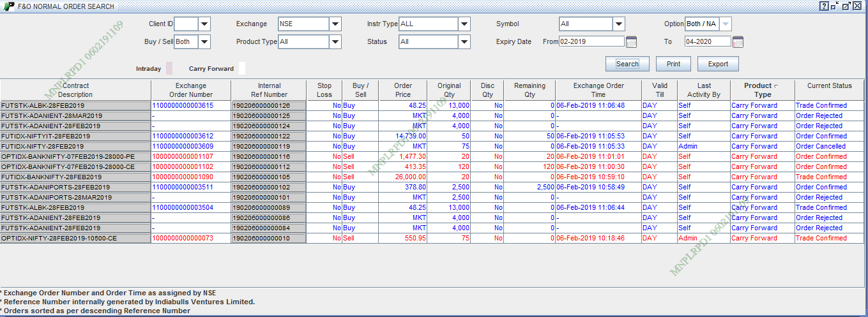Click the shrink window icon in title bar
The width and height of the screenshot is (868, 317).
tap(835, 6)
